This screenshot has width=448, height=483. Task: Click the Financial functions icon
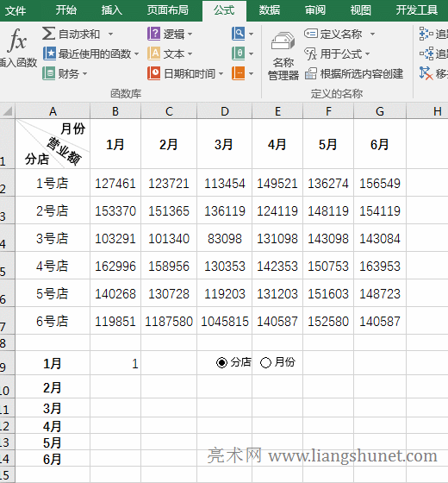(48, 73)
